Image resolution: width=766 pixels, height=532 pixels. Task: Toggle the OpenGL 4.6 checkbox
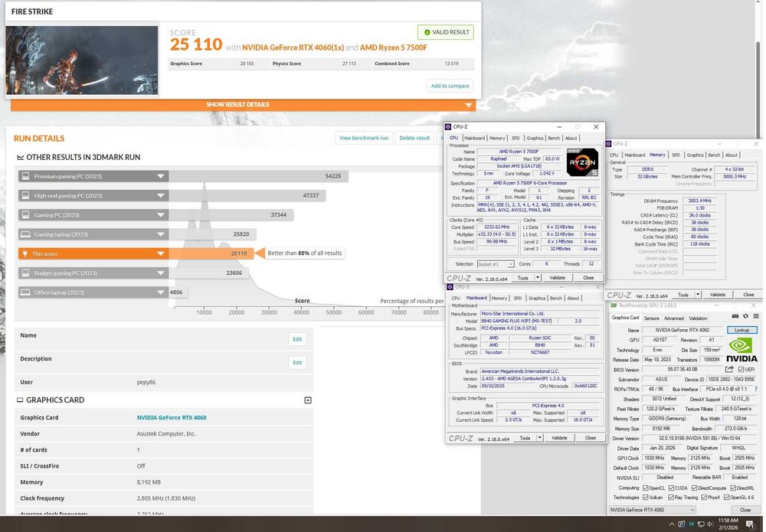[726, 498]
